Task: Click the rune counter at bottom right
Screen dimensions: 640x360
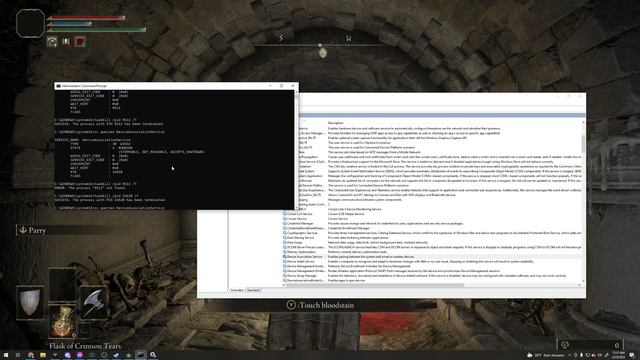Action: 591,345
